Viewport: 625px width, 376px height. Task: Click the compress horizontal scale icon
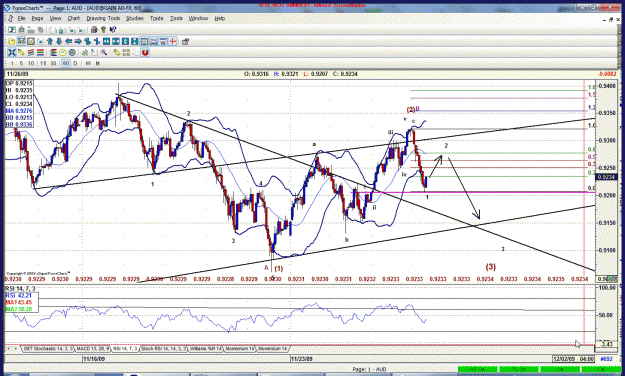116,41
